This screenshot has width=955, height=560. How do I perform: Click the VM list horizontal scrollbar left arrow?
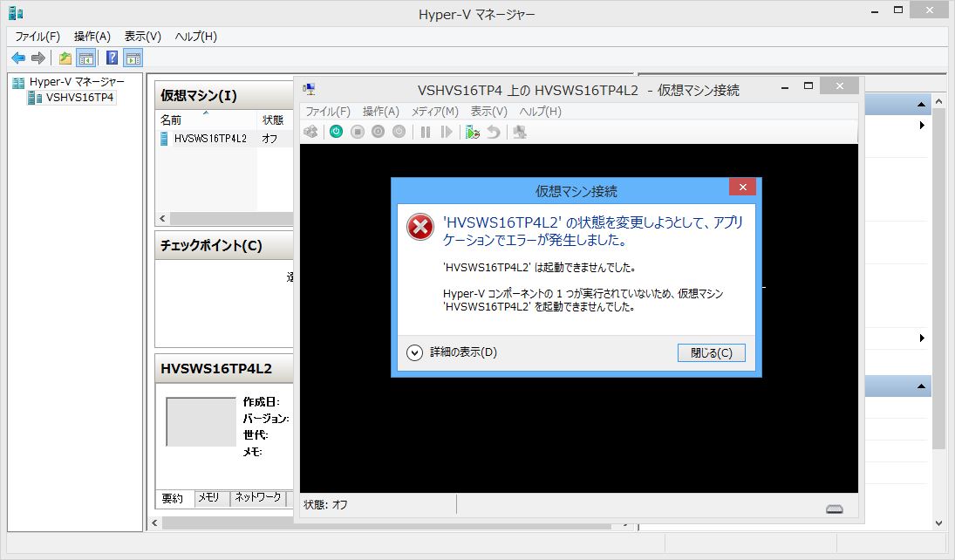click(162, 218)
